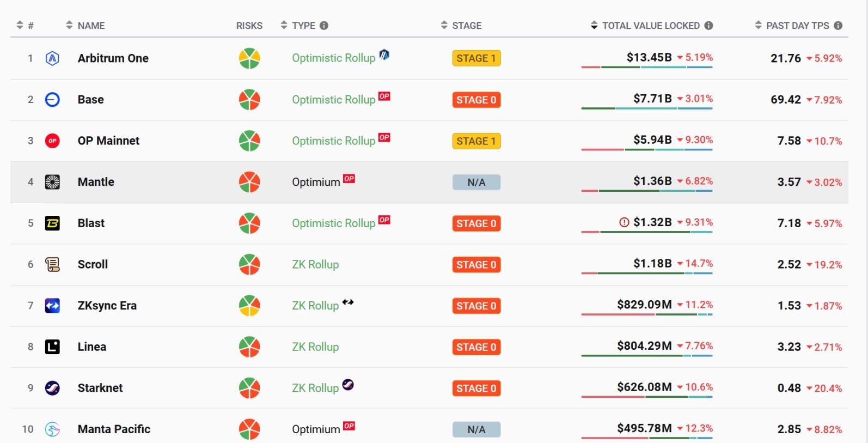This screenshot has width=868, height=443.
Task: Click the OP Stack badge next to Base's type
Action: tap(384, 96)
